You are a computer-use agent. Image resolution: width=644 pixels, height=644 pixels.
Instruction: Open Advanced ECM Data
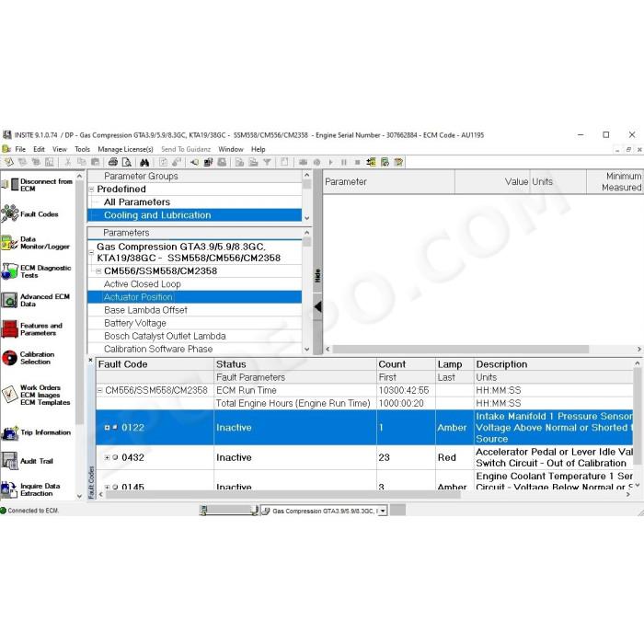pos(36,300)
